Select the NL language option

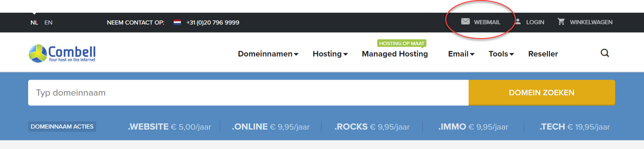pyautogui.click(x=34, y=23)
